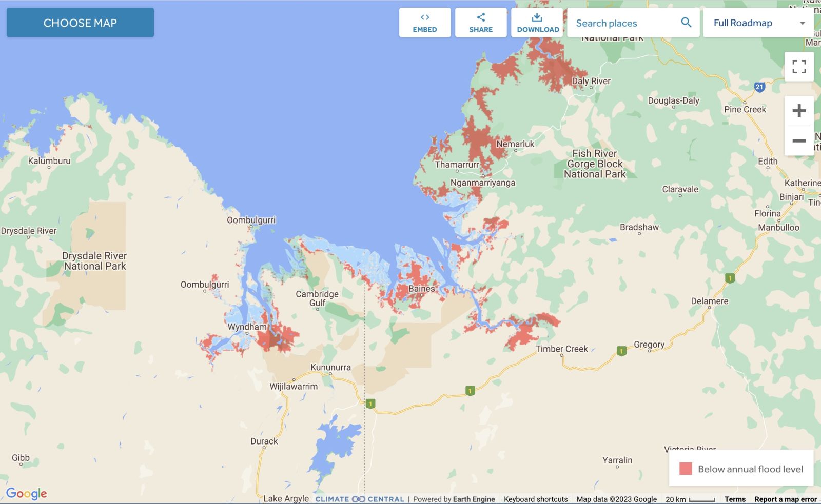Click the Nganmarriyanga label
The height and width of the screenshot is (504, 821).
click(482, 183)
